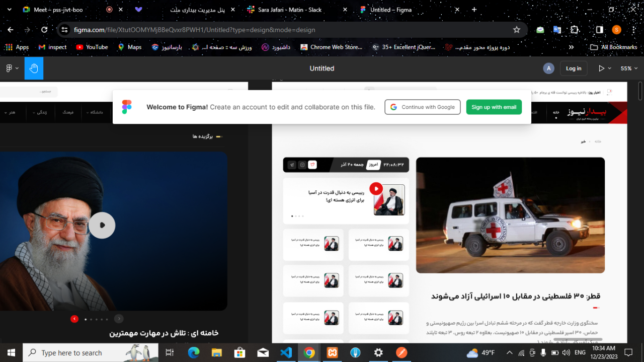Screen dimensions: 644x362
Task: Expand the dropdown next to the Present button
Action: tap(610, 68)
